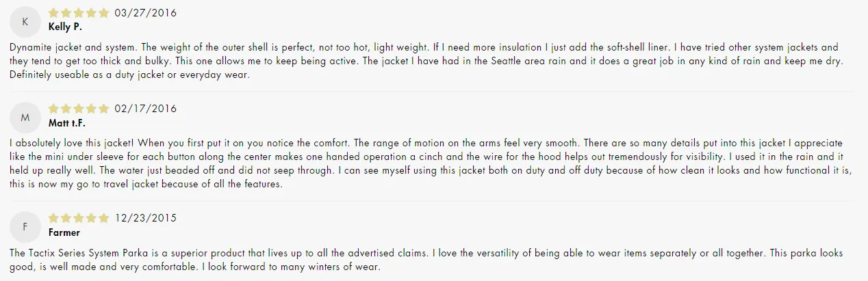Click the fifth star of Farmer's rating
The height and width of the screenshot is (281, 868).
tap(103, 218)
